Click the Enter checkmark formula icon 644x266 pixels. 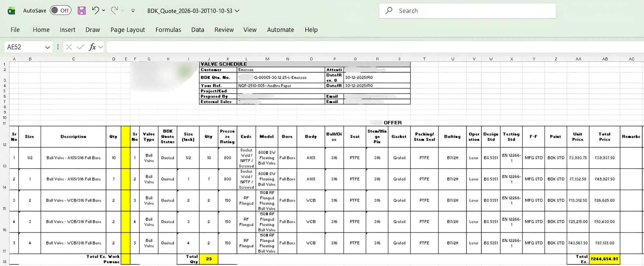tap(80, 47)
